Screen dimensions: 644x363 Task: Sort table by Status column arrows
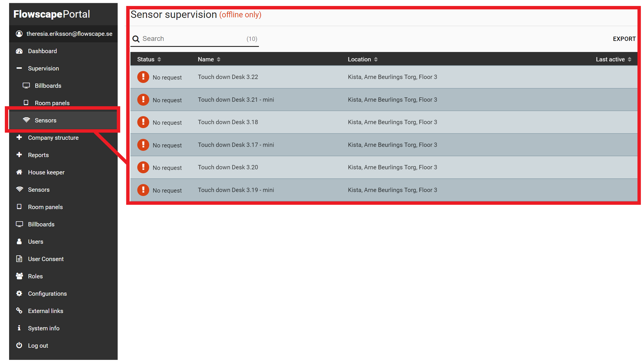159,59
